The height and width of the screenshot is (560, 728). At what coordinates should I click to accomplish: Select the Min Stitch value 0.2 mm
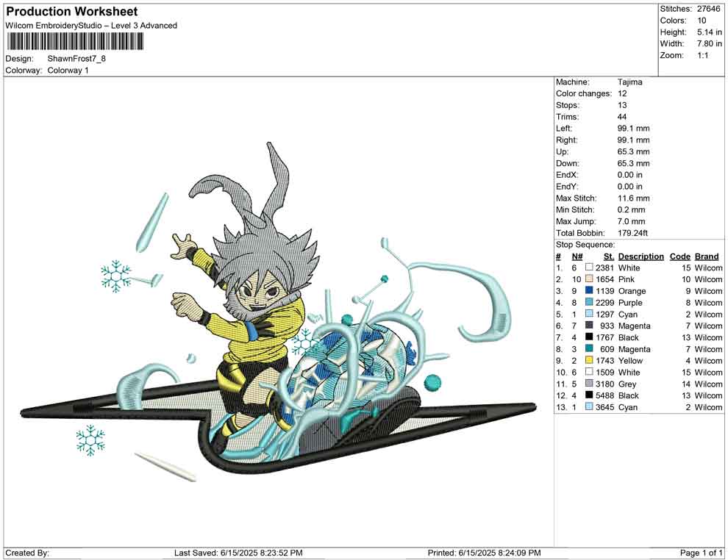click(x=632, y=209)
